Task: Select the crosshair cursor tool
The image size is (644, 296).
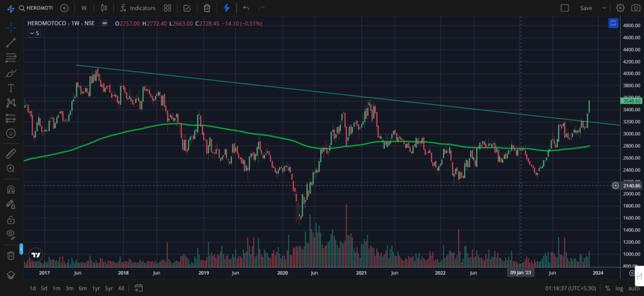Action: [x=11, y=28]
